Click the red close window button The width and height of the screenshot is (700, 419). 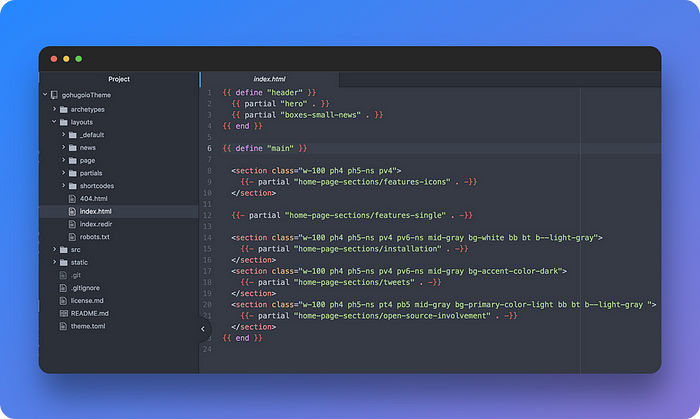tap(54, 59)
